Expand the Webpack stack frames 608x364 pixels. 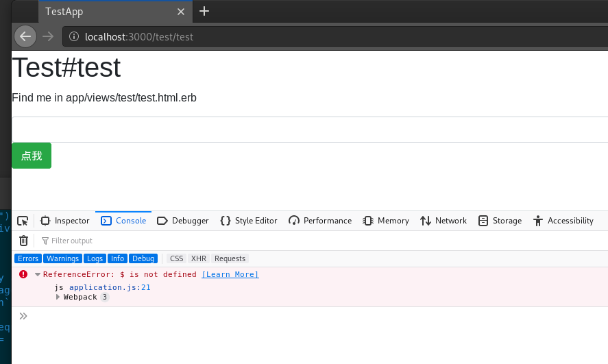pyautogui.click(x=58, y=298)
